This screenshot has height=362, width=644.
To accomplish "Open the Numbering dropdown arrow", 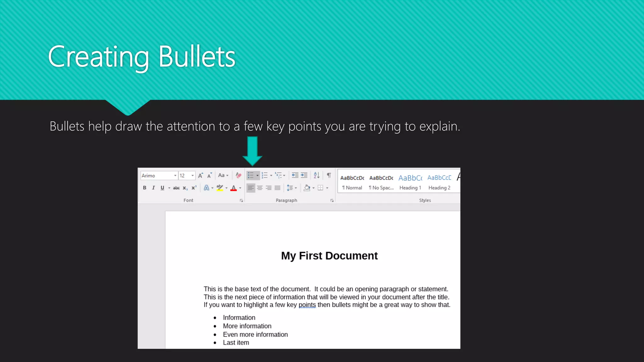I will tap(271, 175).
